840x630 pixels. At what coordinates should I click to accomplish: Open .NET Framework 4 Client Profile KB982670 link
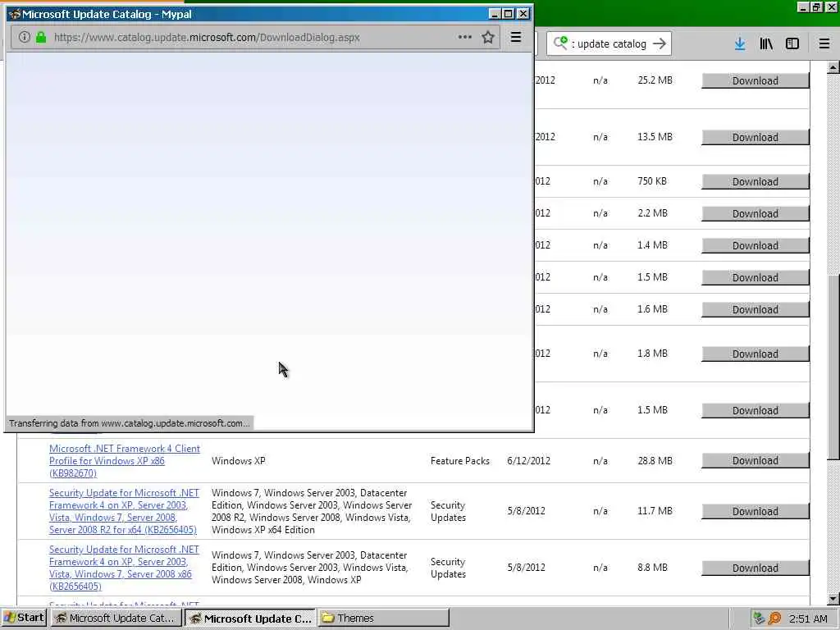(x=125, y=461)
